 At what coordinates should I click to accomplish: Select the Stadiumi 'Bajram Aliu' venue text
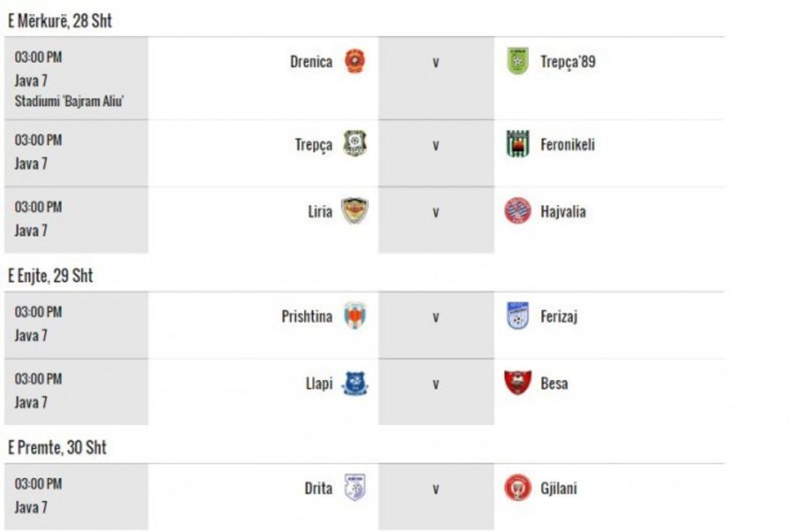pos(69,101)
